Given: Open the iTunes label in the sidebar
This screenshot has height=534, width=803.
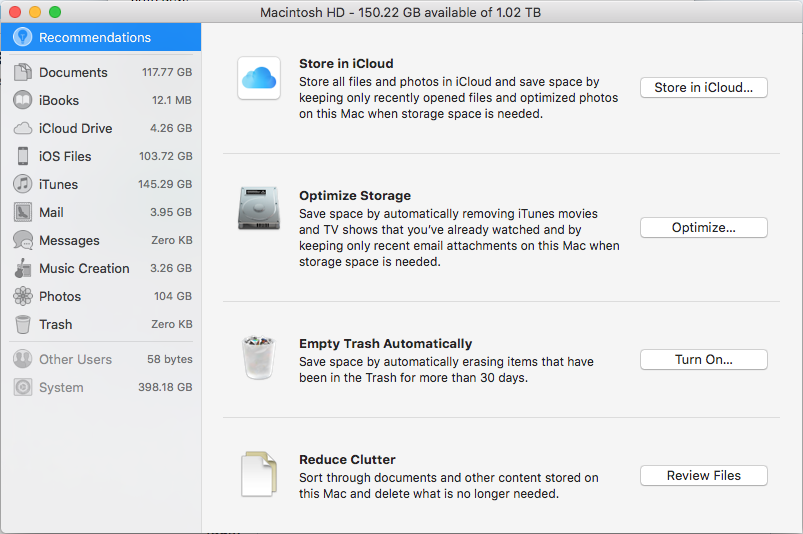Looking at the screenshot, I should (58, 184).
